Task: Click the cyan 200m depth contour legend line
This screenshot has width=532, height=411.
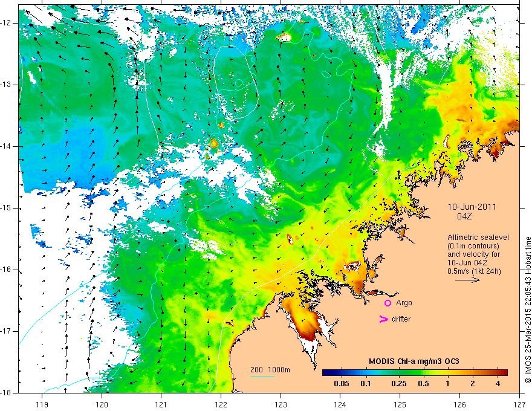Action: click(x=262, y=376)
